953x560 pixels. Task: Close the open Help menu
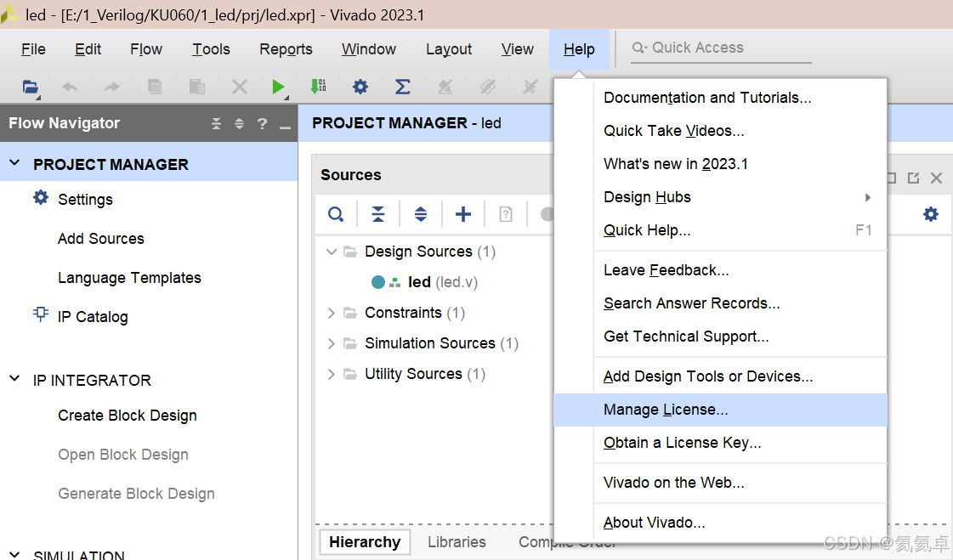point(579,49)
